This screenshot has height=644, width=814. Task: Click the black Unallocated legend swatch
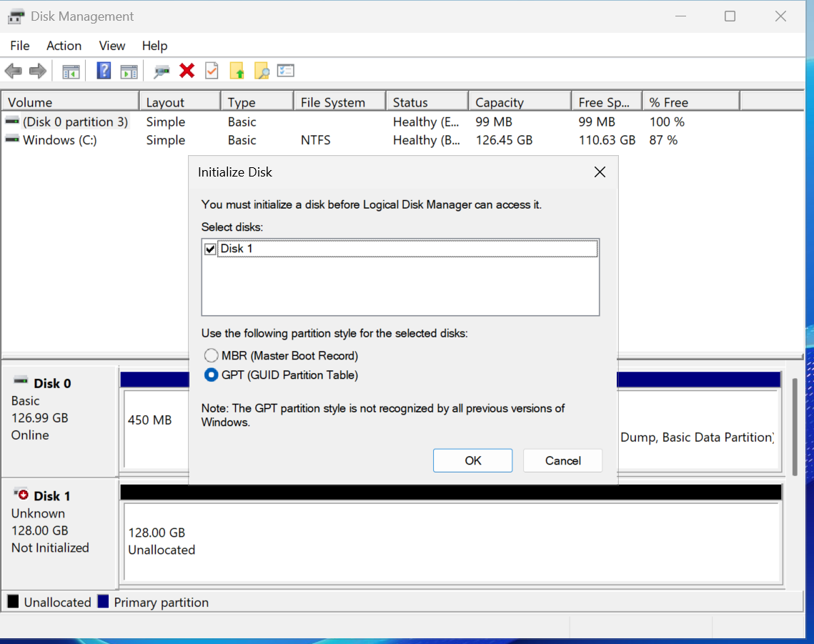point(13,601)
